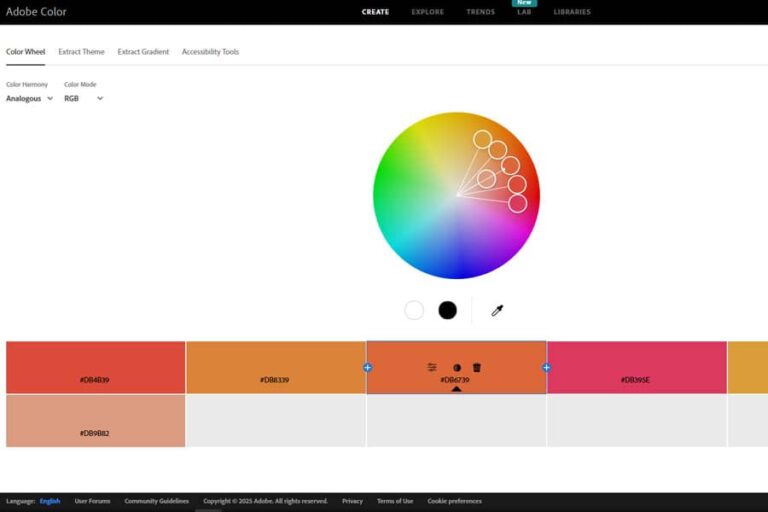Open the RGB color mode dropdown

click(83, 99)
